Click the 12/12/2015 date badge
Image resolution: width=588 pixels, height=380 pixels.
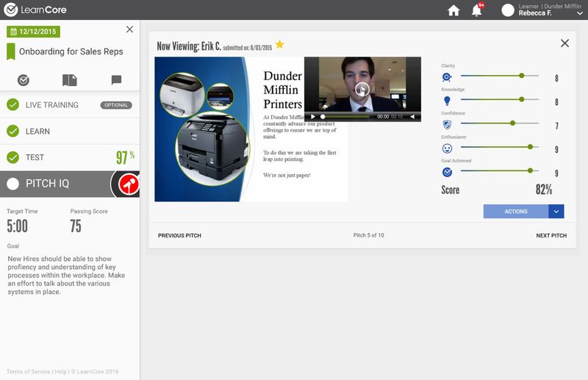click(x=33, y=32)
